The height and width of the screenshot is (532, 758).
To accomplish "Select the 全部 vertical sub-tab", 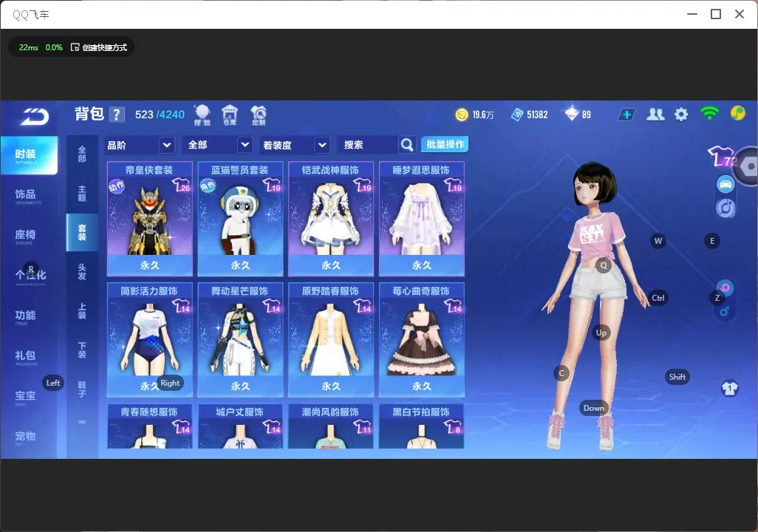I will coord(82,154).
